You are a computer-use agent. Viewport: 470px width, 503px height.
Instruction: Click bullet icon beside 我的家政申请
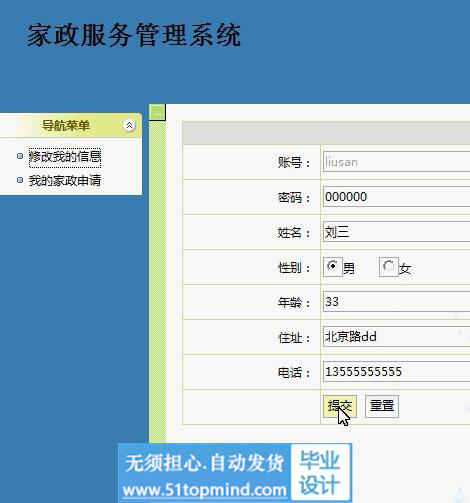coord(20,180)
